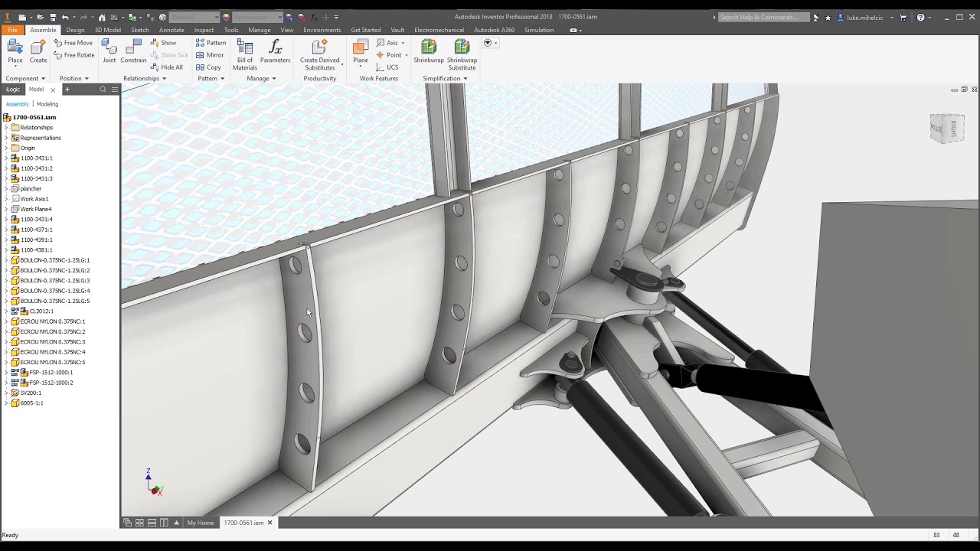Viewport: 980px width, 551px height.
Task: Click the appearance color wheel swatch
Action: tap(226, 17)
